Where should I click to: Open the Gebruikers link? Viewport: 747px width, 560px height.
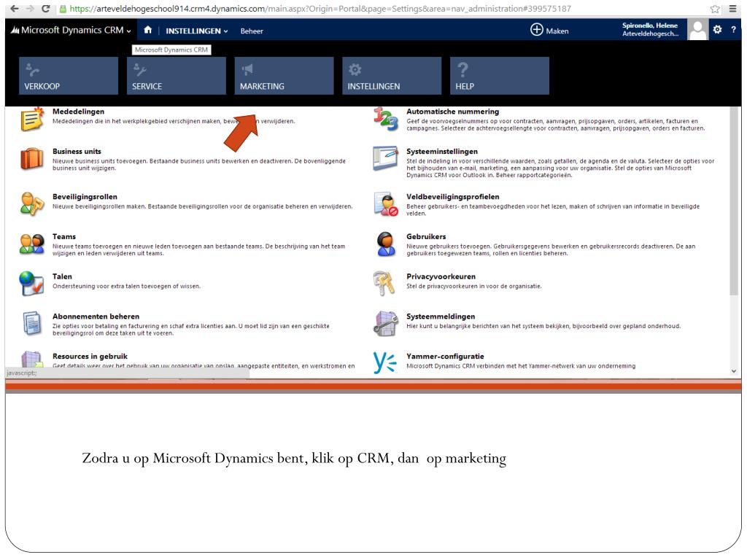click(426, 237)
